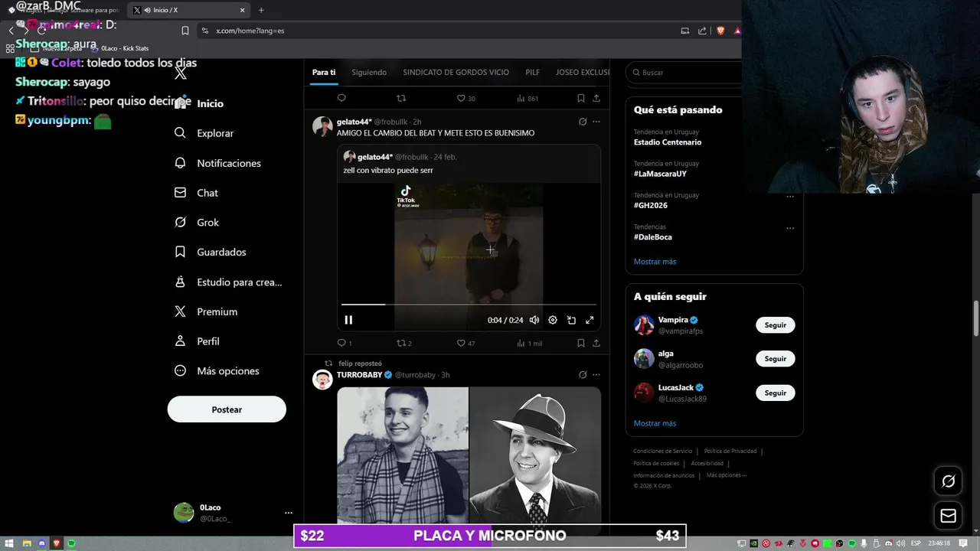Open Grok explain icon on gelato44 post
The width and height of the screenshot is (980, 551).
[583, 122]
